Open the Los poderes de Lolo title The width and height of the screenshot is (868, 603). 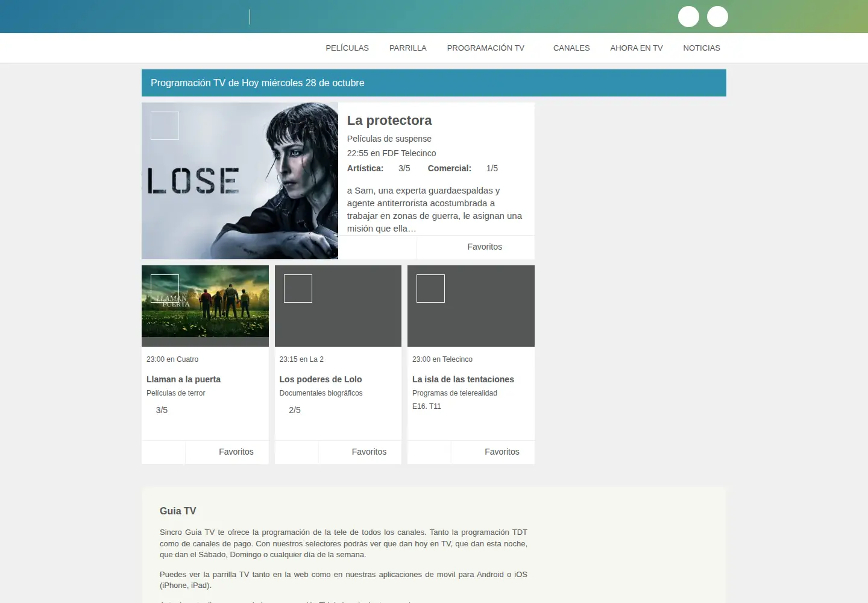(x=321, y=379)
